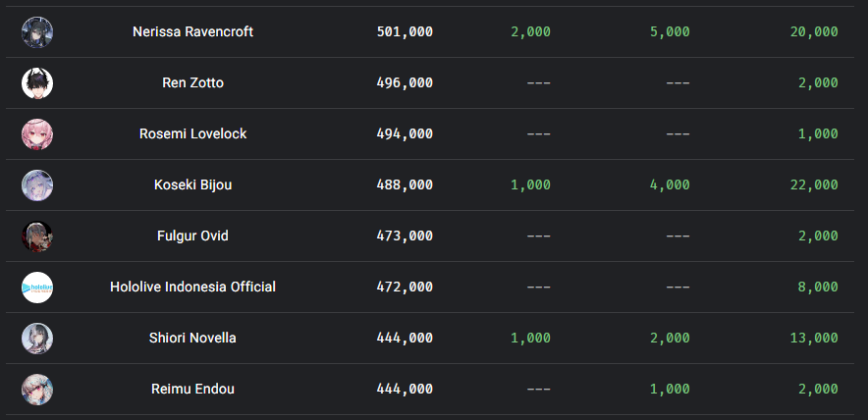Click Nerissa Ravencroft's 501,000 subscriber count

point(405,31)
